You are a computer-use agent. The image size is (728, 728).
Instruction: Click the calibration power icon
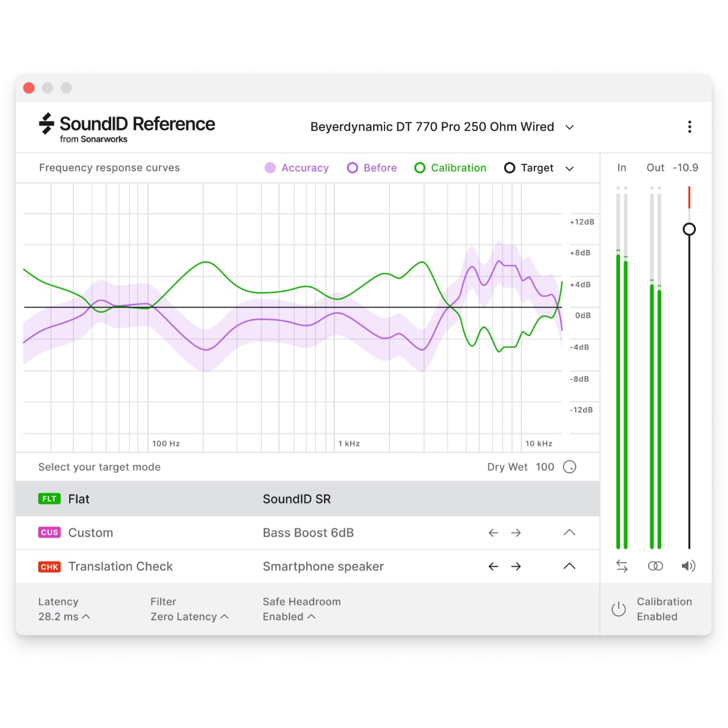click(618, 609)
